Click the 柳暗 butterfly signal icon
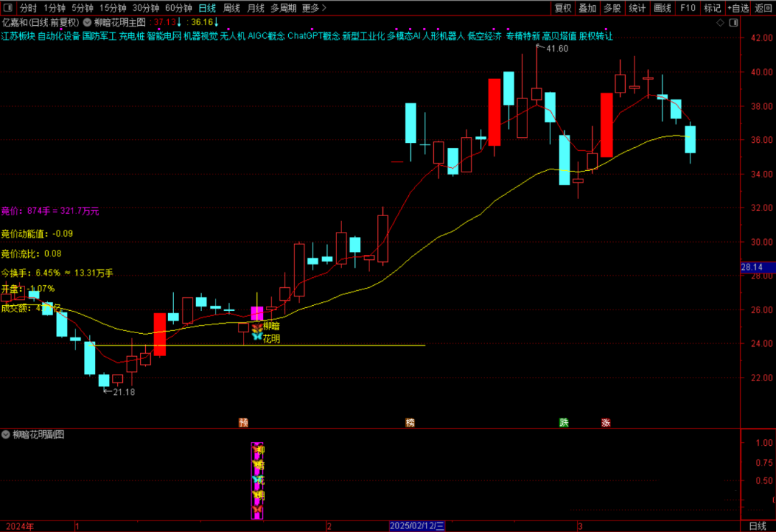Viewport: 776px width, 532px height. tap(257, 327)
